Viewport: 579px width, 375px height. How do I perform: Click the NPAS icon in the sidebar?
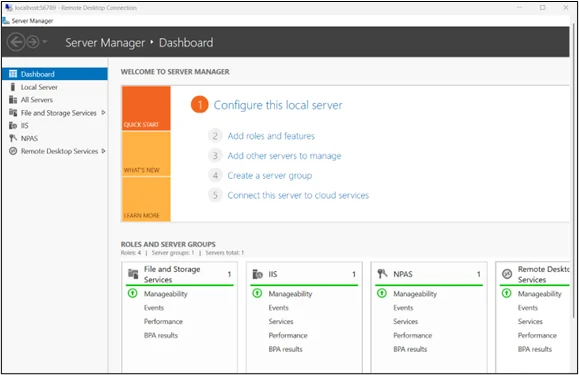point(13,138)
